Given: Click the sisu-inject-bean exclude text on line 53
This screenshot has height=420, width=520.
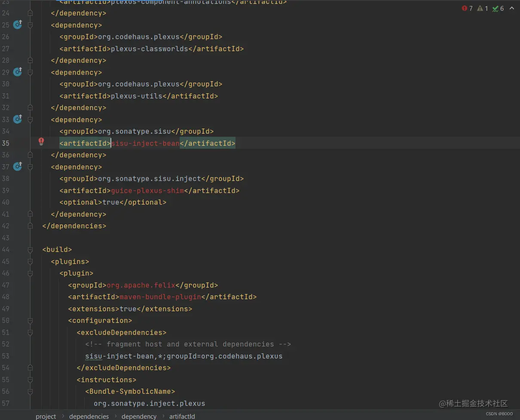Looking at the screenshot, I should [119, 356].
